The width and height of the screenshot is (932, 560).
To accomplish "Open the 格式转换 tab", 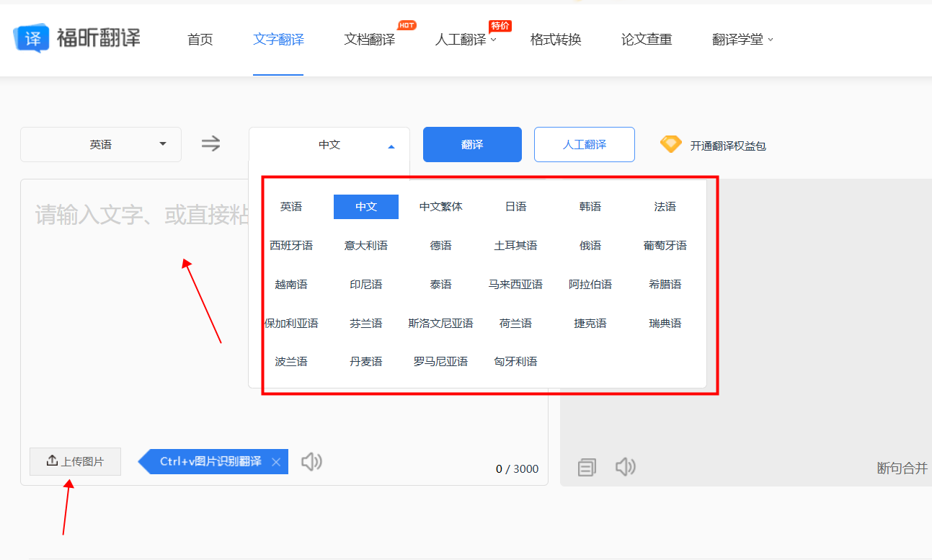I will tap(556, 40).
